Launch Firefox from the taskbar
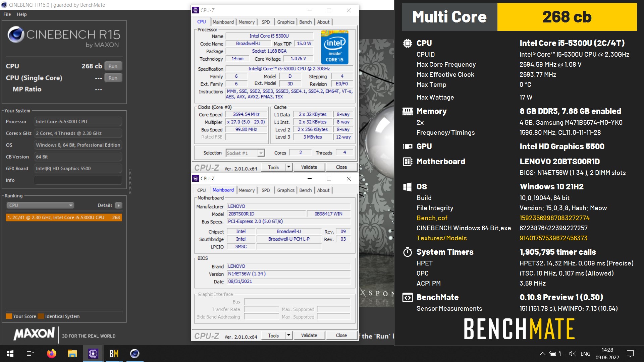 tap(51, 354)
